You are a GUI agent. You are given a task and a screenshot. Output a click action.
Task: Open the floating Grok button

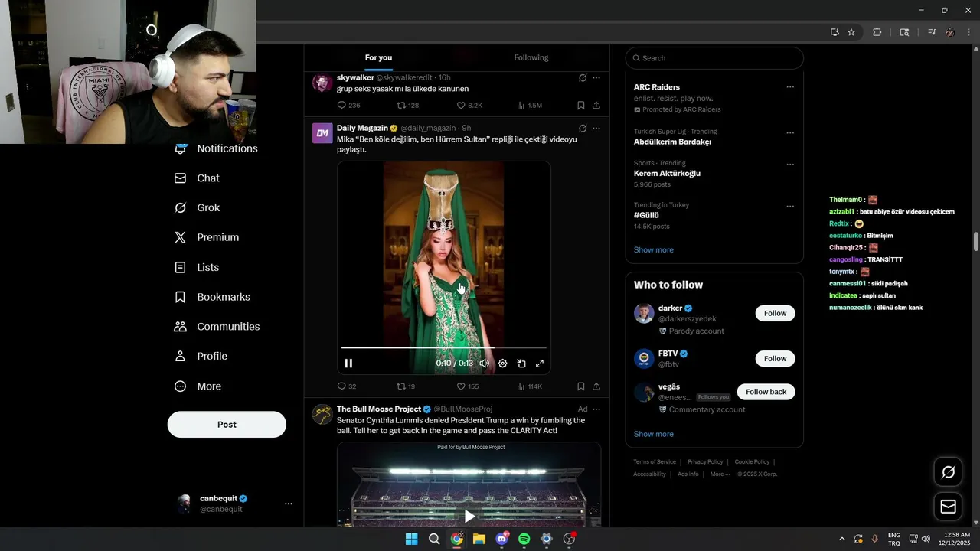click(948, 472)
